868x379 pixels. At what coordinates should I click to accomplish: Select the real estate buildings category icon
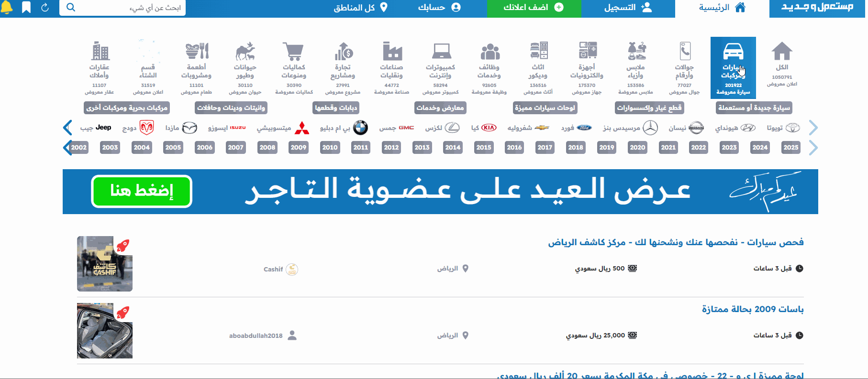tap(100, 51)
